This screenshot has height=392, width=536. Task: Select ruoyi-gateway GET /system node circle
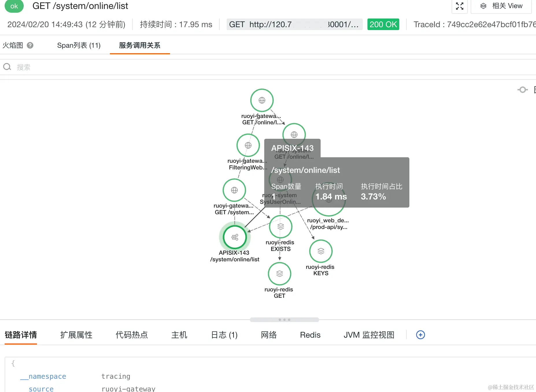[234, 190]
